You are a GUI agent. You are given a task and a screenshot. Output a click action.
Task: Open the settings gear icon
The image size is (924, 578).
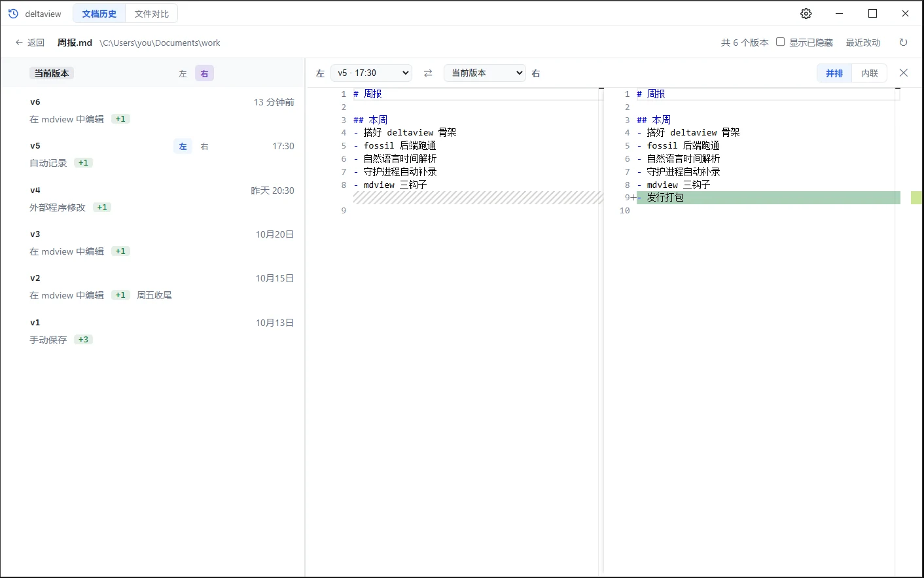click(806, 14)
